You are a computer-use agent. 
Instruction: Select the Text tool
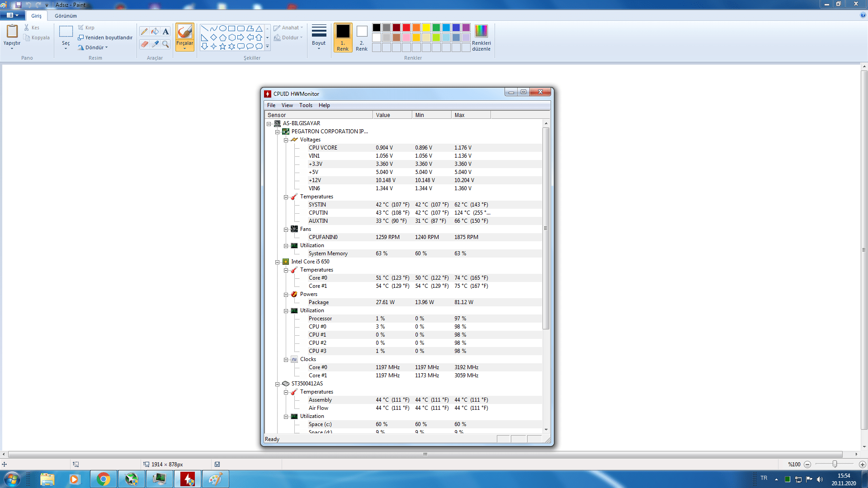[x=165, y=31]
